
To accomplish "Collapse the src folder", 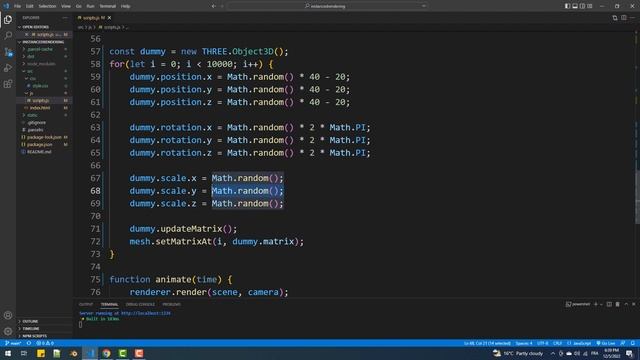I will click(30, 71).
